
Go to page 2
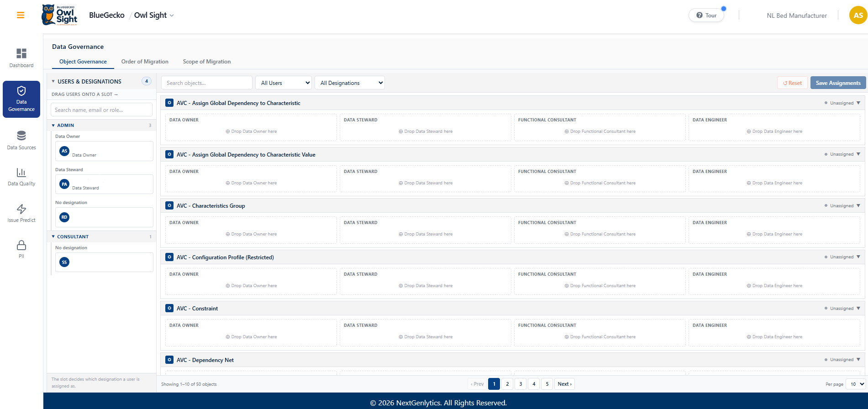click(507, 384)
